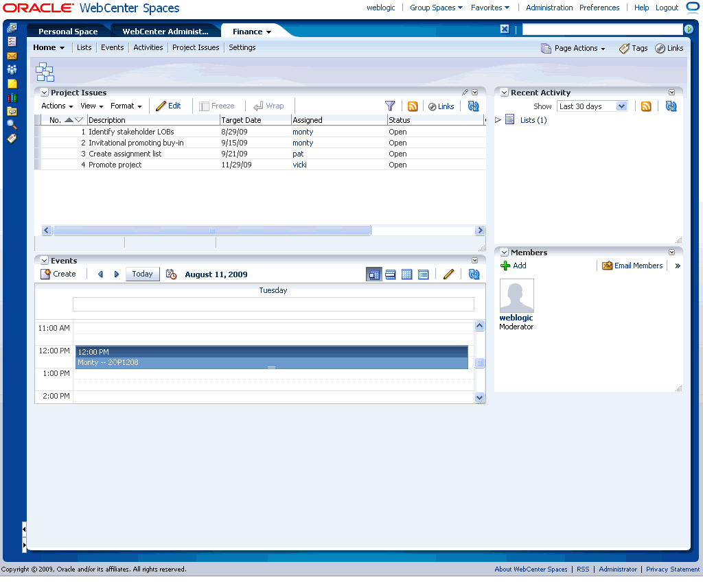Open the Activities page tab
703x588 pixels.
(x=148, y=47)
